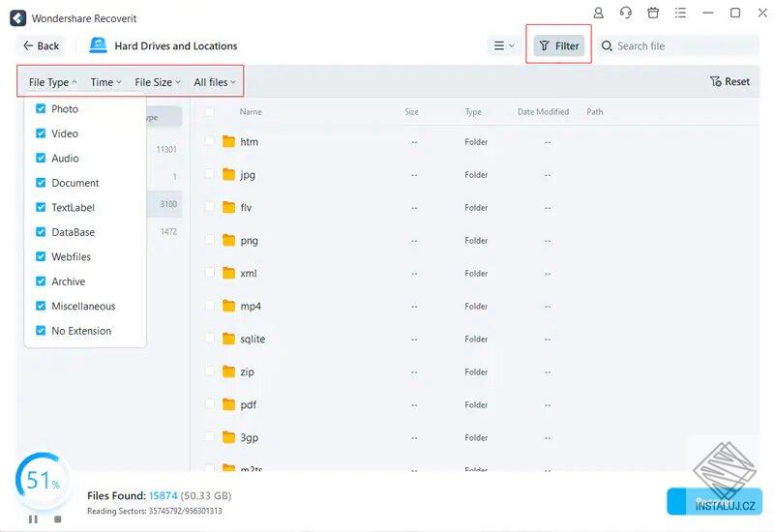This screenshot has height=532, width=774.
Task: Click the Reading Sectors status text
Action: pyautogui.click(x=155, y=511)
